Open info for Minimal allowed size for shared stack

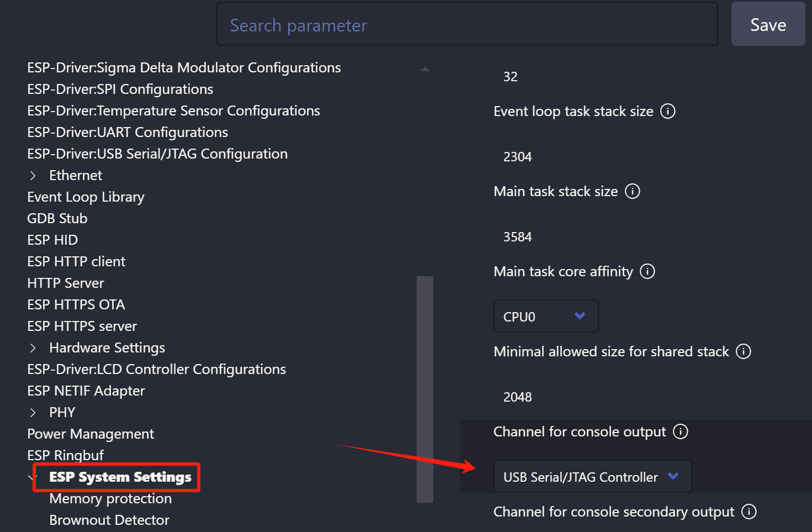(744, 351)
